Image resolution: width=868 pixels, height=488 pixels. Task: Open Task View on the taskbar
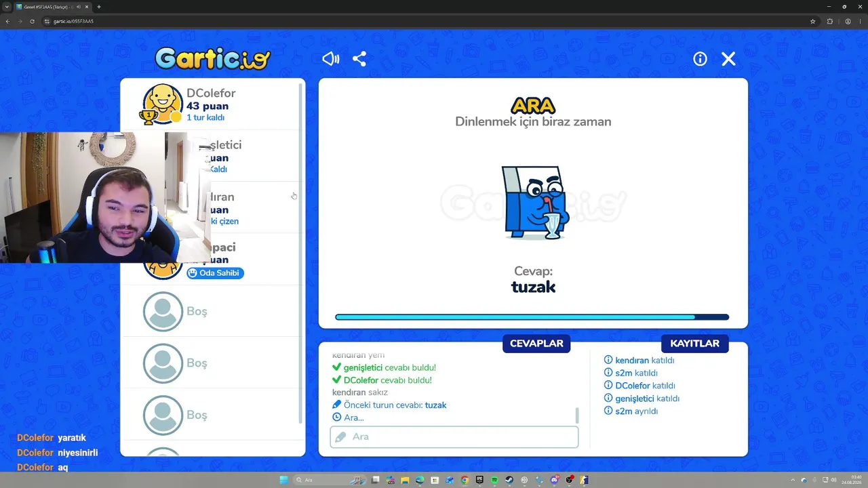375,480
